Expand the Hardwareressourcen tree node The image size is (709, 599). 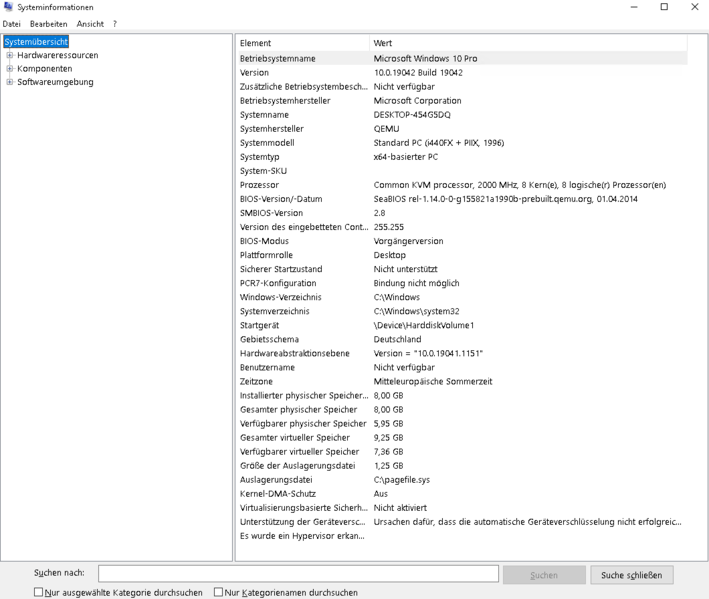click(x=10, y=55)
